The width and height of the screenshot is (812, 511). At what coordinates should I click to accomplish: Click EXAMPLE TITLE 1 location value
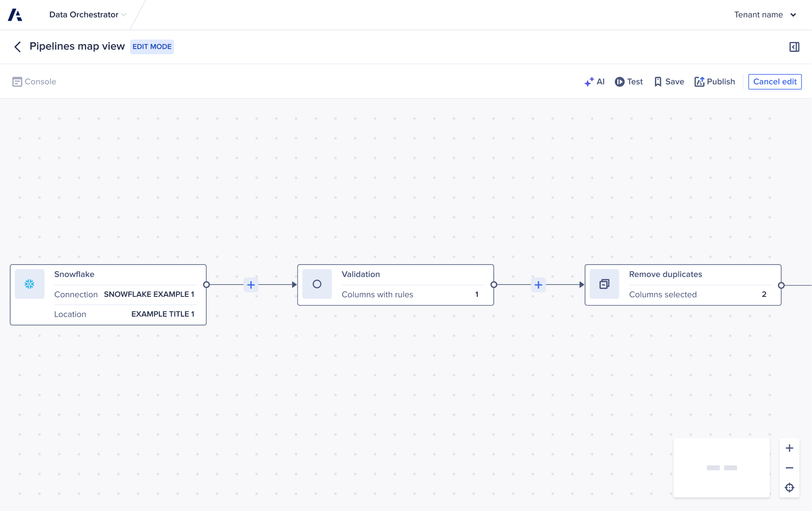[163, 314]
